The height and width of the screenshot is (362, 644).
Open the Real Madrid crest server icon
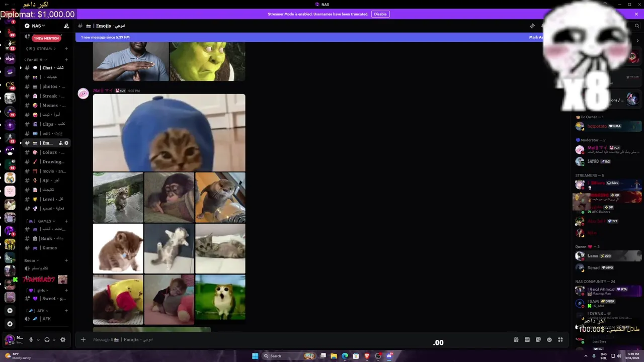click(10, 177)
